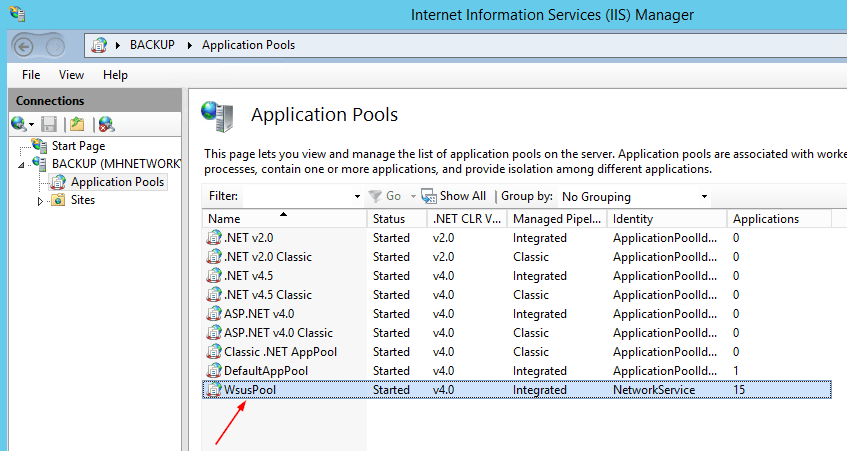Viewport: 847px width, 451px height.
Task: Select the .NET v2.0 Classic row name
Action: (268, 257)
